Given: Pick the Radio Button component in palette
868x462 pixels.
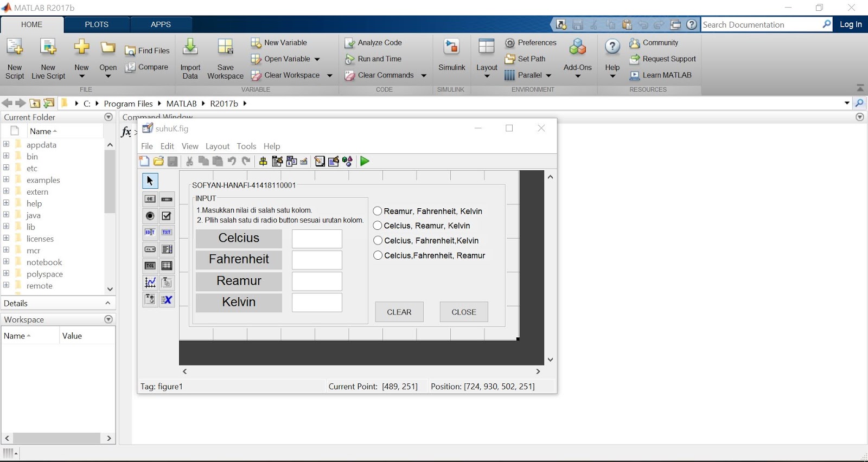Looking at the screenshot, I should (x=150, y=216).
